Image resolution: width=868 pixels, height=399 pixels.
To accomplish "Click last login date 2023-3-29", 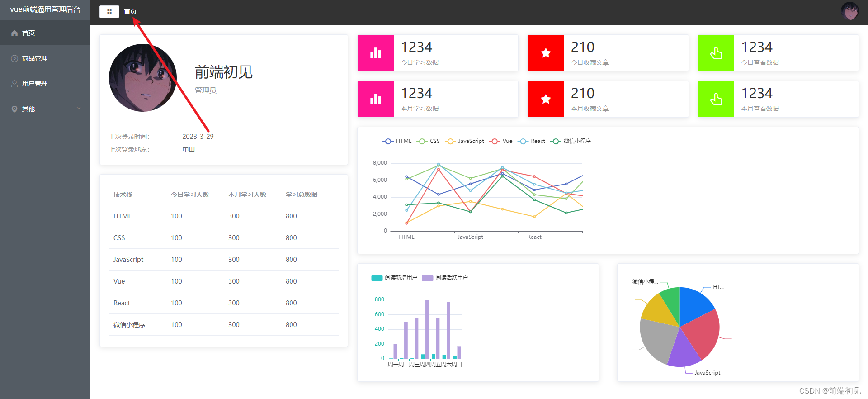I will tap(198, 137).
